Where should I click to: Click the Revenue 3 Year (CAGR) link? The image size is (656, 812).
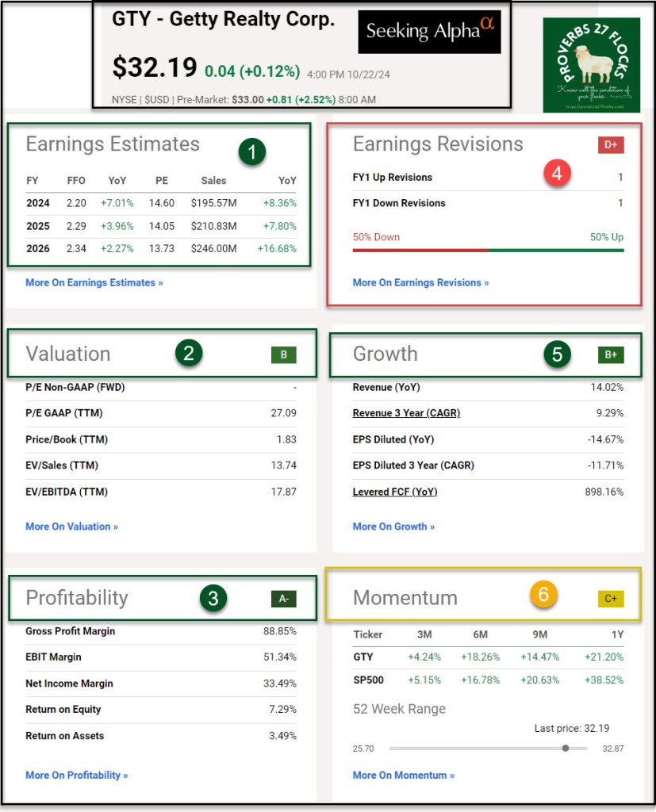tap(406, 413)
